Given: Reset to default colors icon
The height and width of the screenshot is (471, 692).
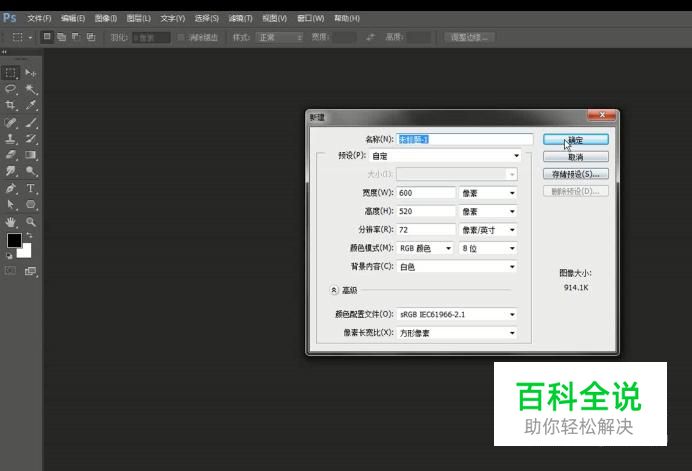Looking at the screenshot, I should pyautogui.click(x=9, y=256).
